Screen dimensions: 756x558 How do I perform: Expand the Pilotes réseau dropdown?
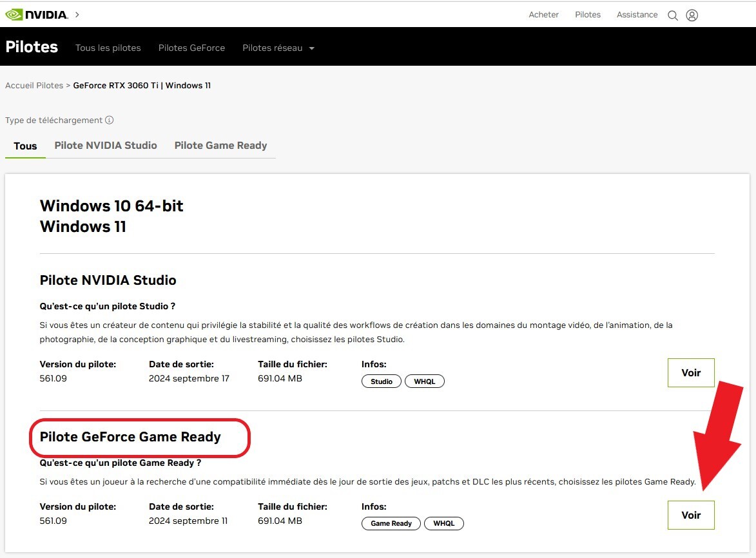click(x=278, y=48)
